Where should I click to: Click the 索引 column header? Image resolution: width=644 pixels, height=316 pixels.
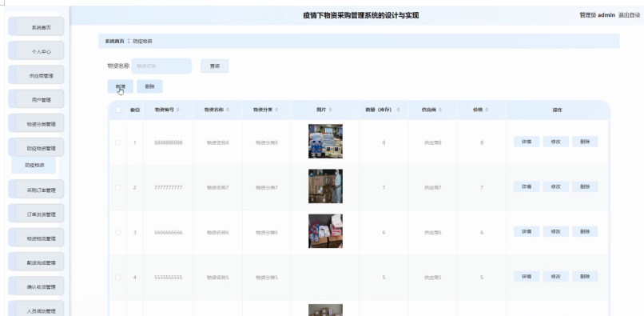135,110
